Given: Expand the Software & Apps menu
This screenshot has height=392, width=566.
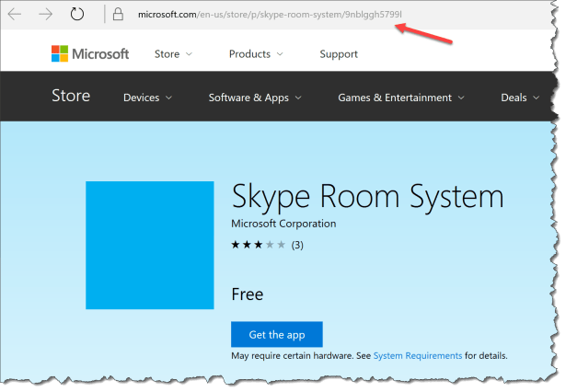Looking at the screenshot, I should [x=255, y=98].
